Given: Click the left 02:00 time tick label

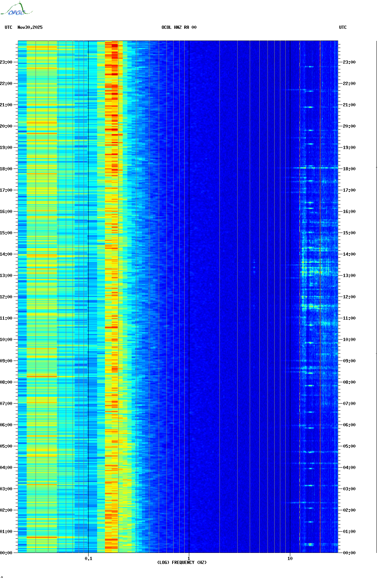Looking at the screenshot, I should pyautogui.click(x=6, y=510).
